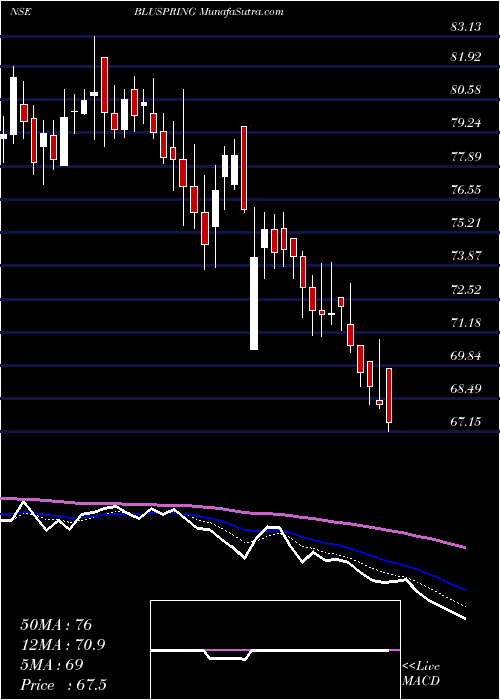
Task: Select the 81.92 price axis label
Action: pos(466,57)
